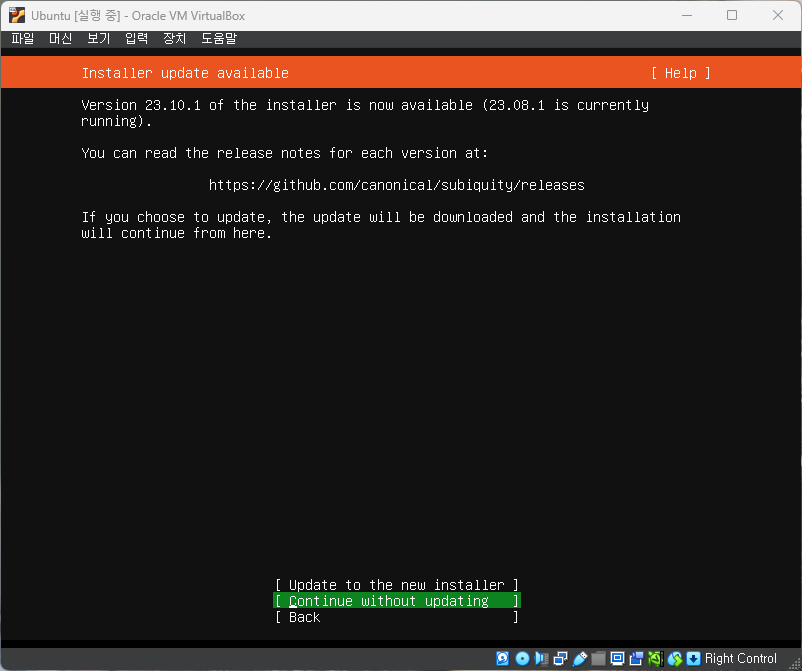
Task: Click the recording status icon
Action: point(636,659)
